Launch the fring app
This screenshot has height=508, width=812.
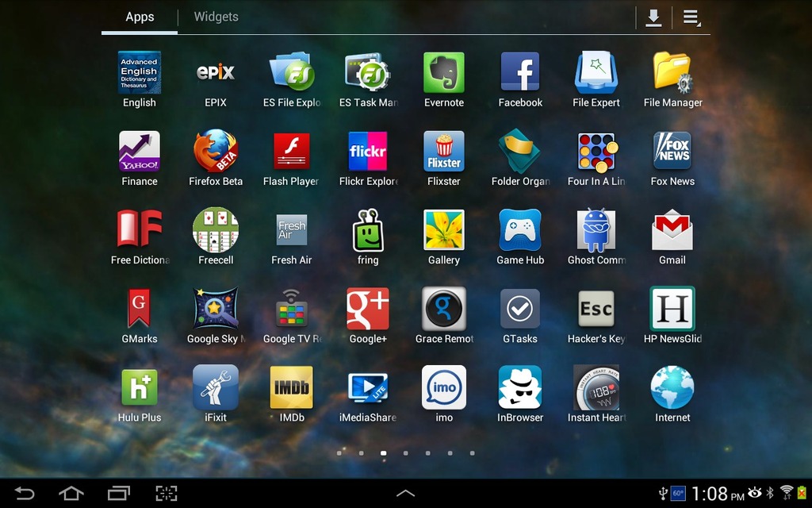tap(368, 230)
